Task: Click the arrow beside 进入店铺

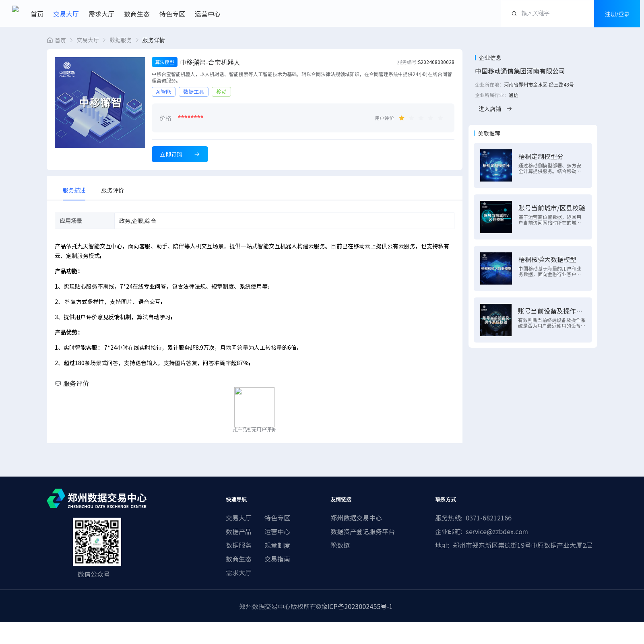Action: pos(509,109)
